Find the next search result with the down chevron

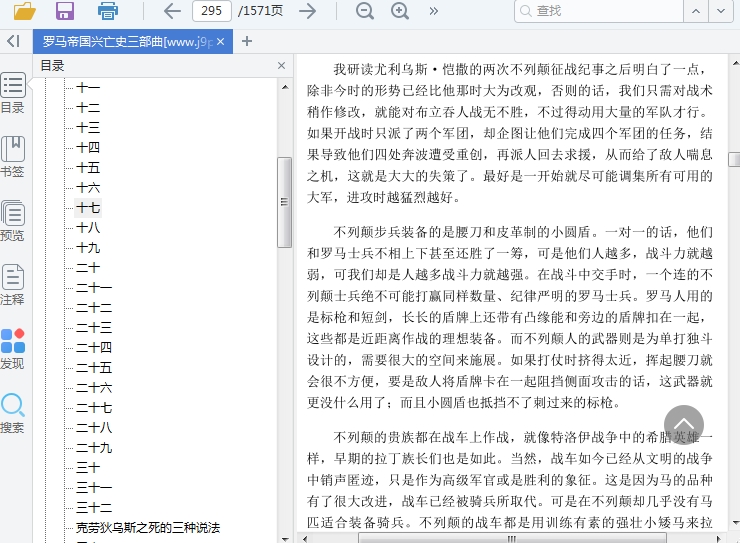[721, 11]
